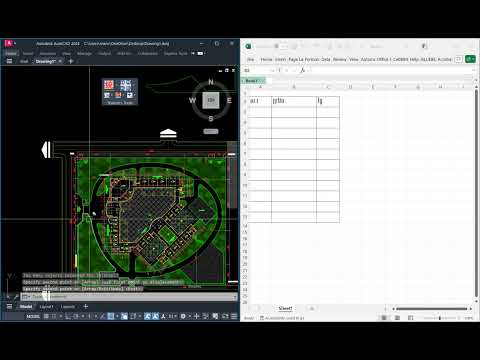Open the AutoCAD application menu logo

(9, 43)
